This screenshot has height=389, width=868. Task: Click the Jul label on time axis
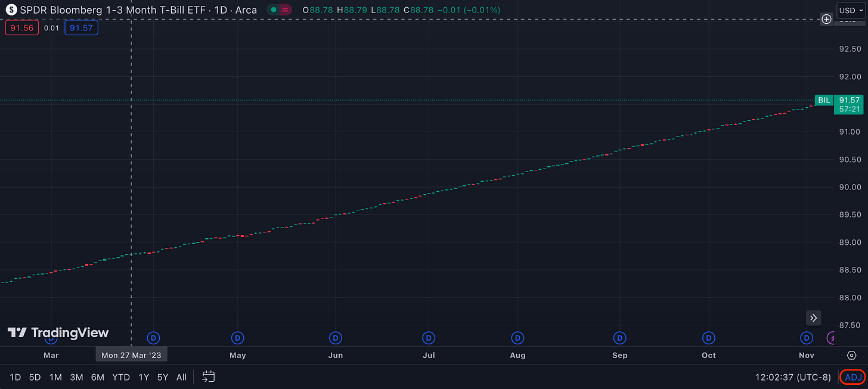tap(429, 355)
